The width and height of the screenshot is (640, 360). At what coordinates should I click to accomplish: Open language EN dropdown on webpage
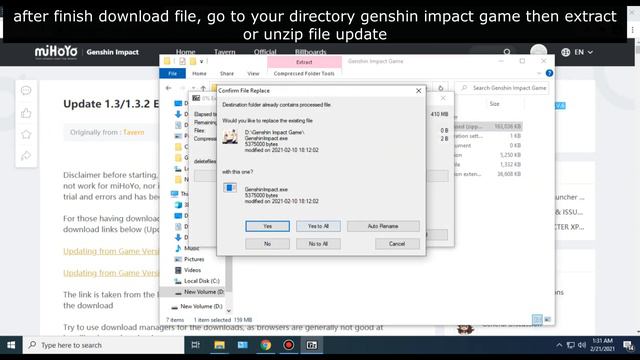click(577, 52)
